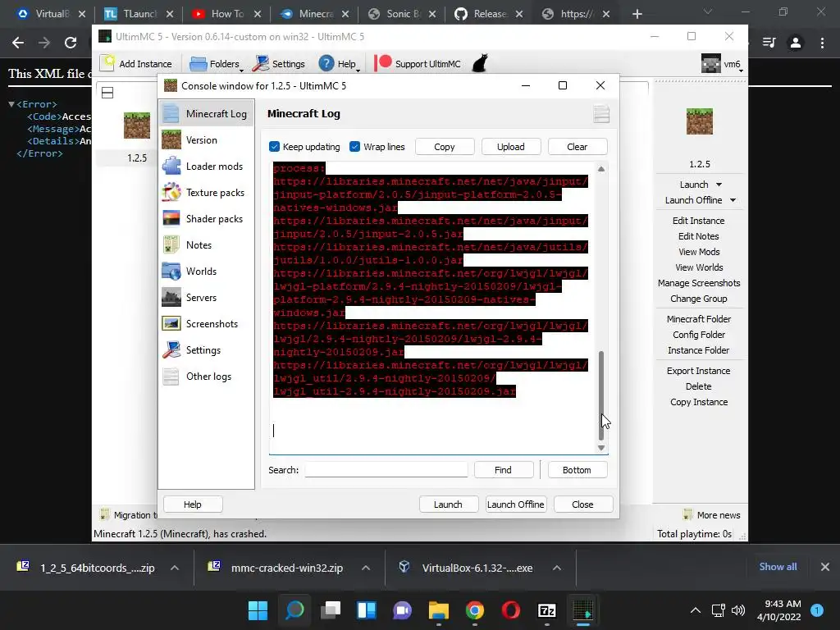The height and width of the screenshot is (630, 840).
Task: Click the Screenshots picture icon
Action: (171, 323)
